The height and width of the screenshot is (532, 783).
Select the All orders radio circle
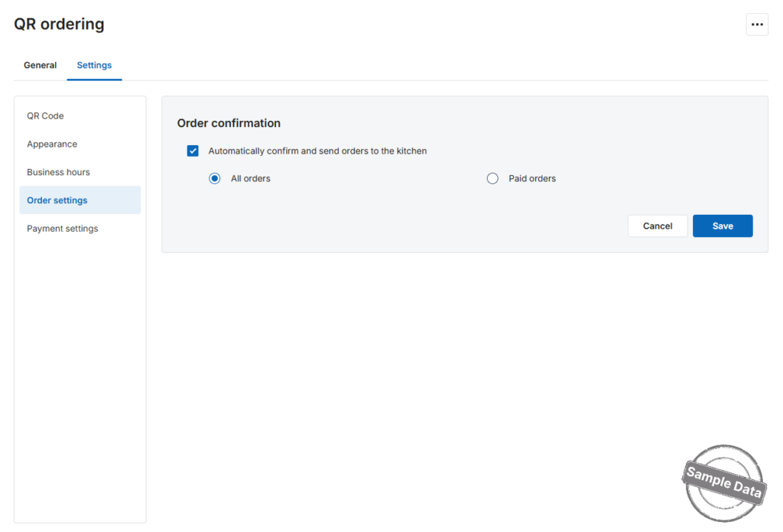pos(215,178)
